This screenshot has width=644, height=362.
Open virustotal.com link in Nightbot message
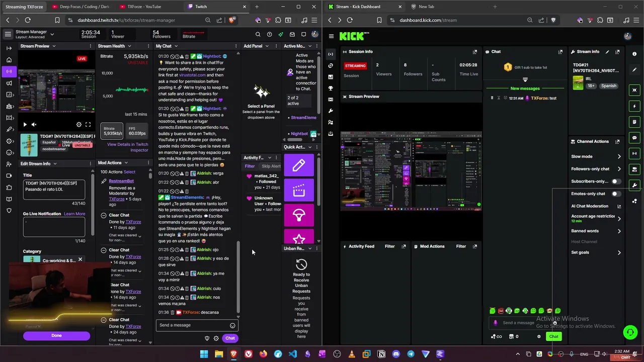click(x=193, y=75)
